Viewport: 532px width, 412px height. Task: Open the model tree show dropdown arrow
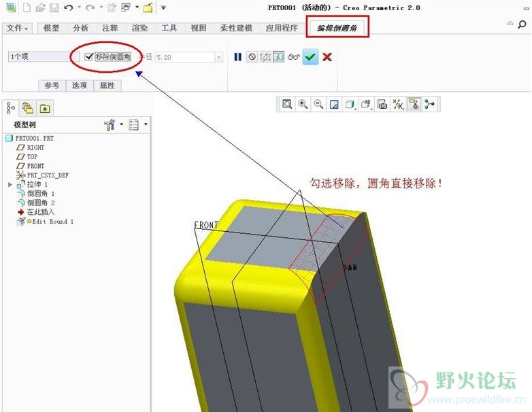(x=146, y=124)
